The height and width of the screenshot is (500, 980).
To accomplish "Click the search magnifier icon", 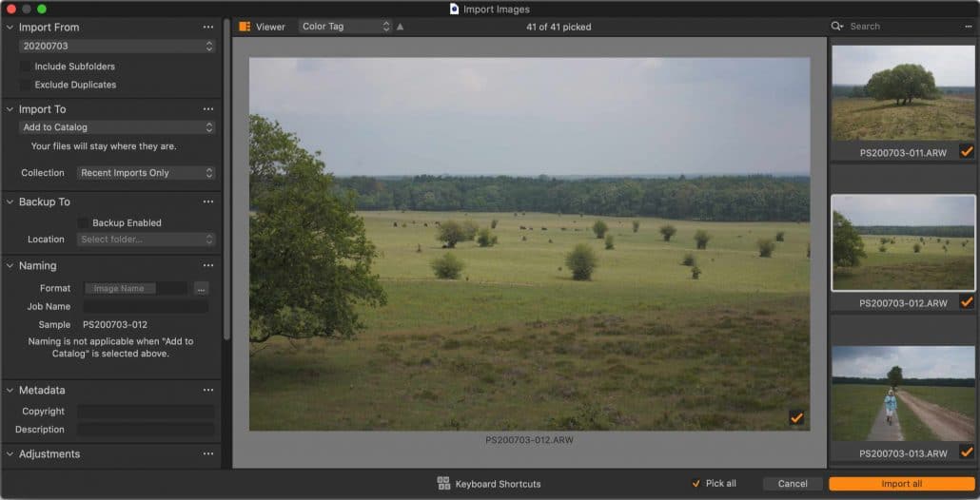I will tap(837, 27).
